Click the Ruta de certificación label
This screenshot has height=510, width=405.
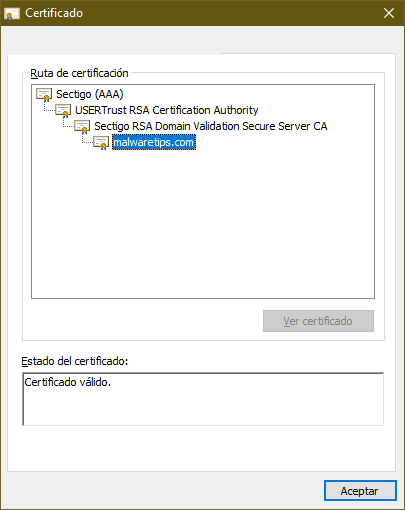point(79,73)
